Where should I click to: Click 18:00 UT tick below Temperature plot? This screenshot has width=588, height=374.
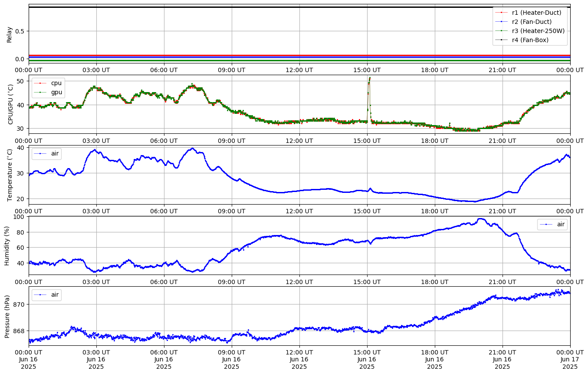click(x=435, y=211)
